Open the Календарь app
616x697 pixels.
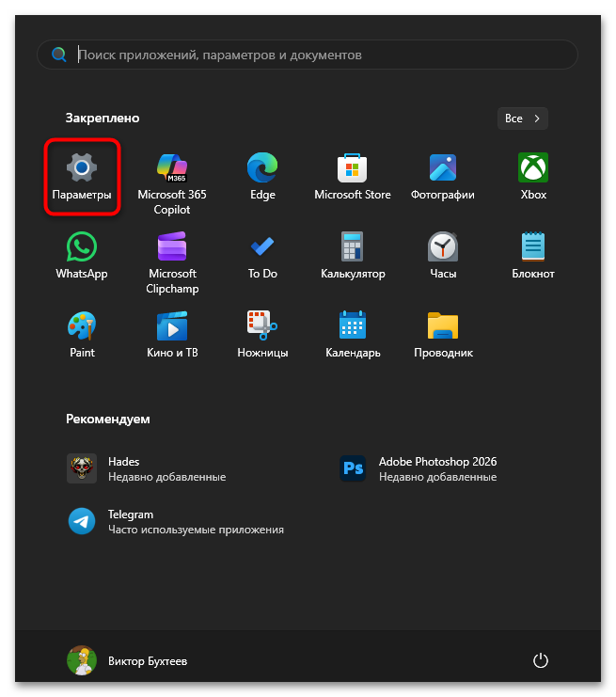pyautogui.click(x=353, y=335)
